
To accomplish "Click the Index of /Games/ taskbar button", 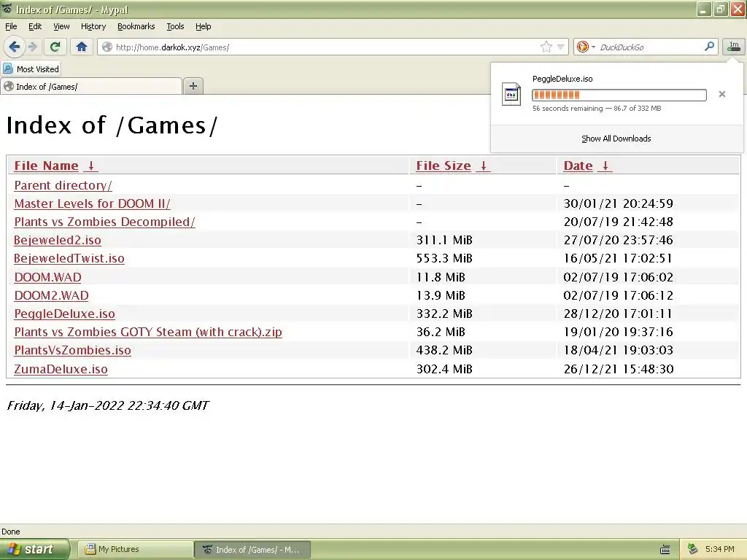I will [252, 550].
